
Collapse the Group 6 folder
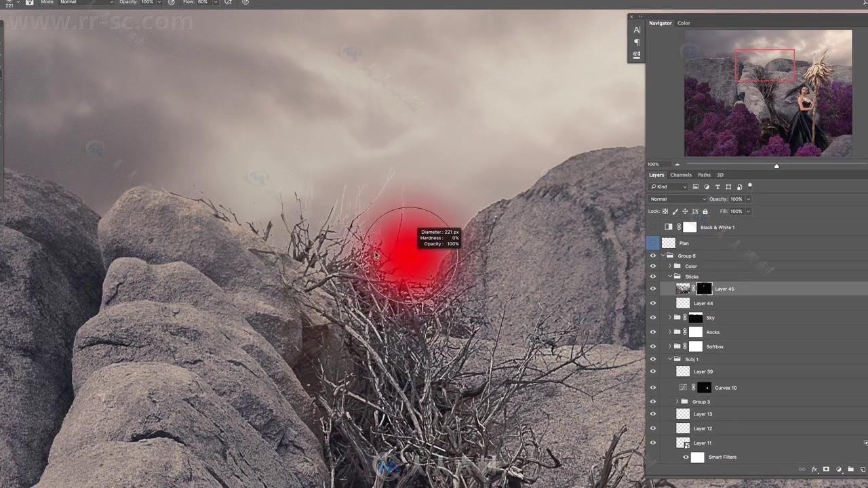[663, 256]
